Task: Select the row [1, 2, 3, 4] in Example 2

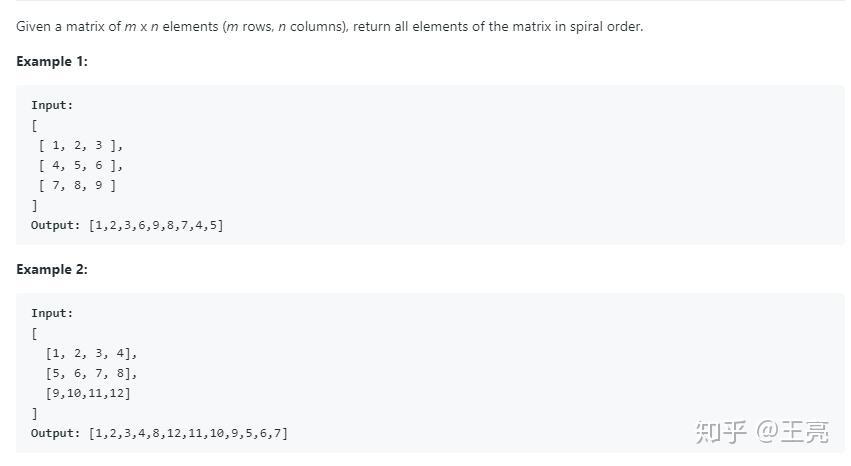Action: tap(91, 353)
